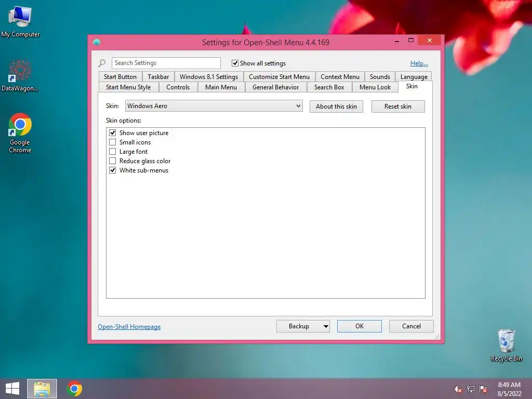Click the network tray icon

471,389
